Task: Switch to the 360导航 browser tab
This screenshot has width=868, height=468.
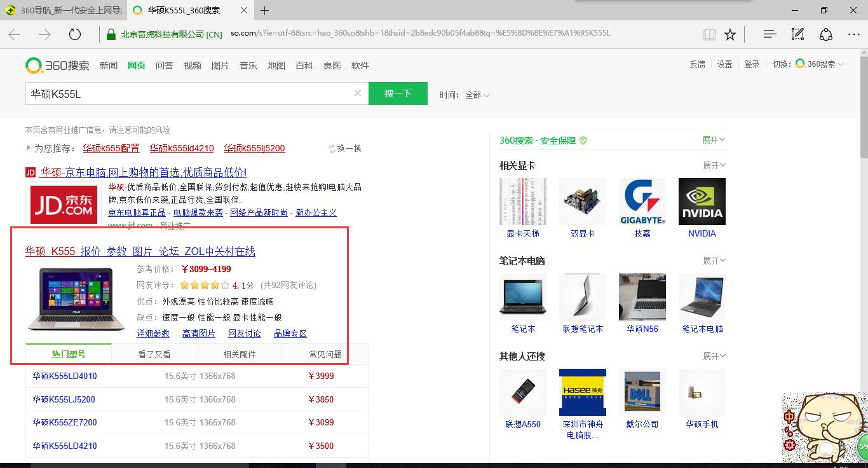Action: (62, 10)
